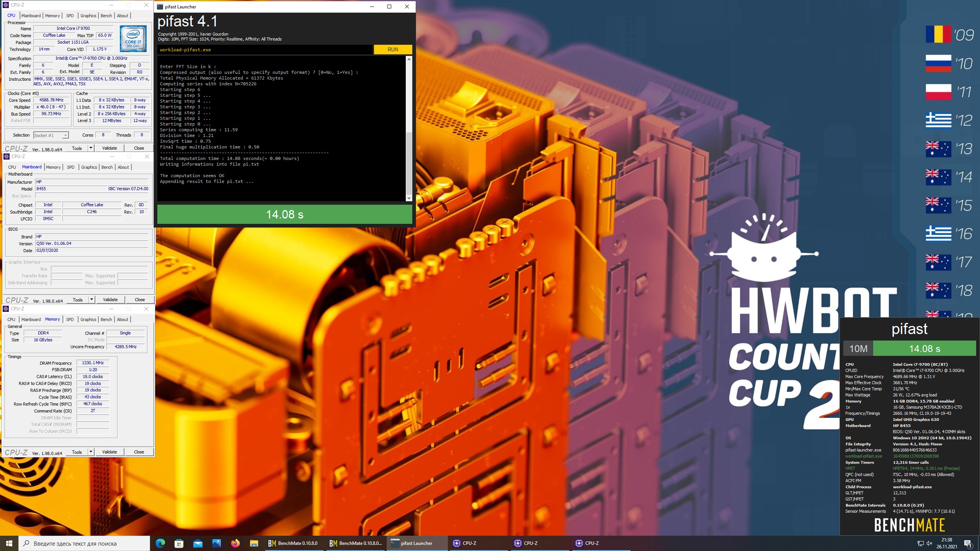980x551 pixels.
Task: Click the pifast Launcher title bar icon
Action: (x=160, y=7)
